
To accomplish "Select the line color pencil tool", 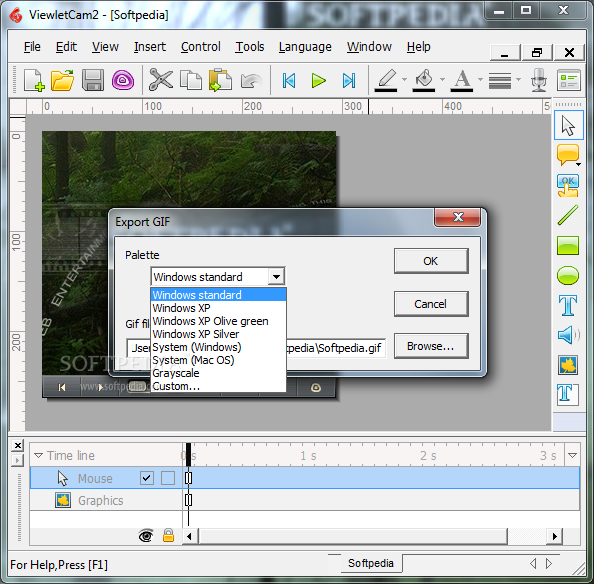I will [386, 80].
